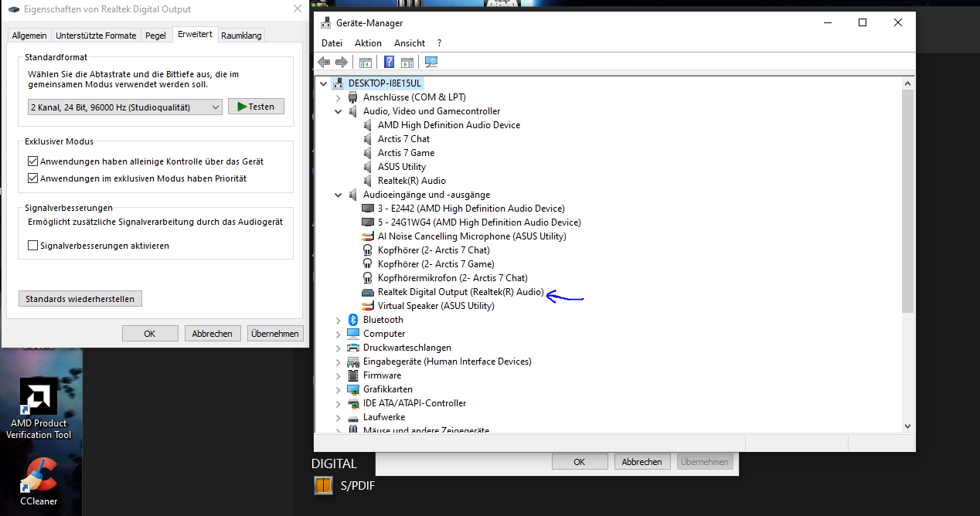
Task: Expand the Eingabegeräte (Human Interface Devices) node
Action: [339, 362]
